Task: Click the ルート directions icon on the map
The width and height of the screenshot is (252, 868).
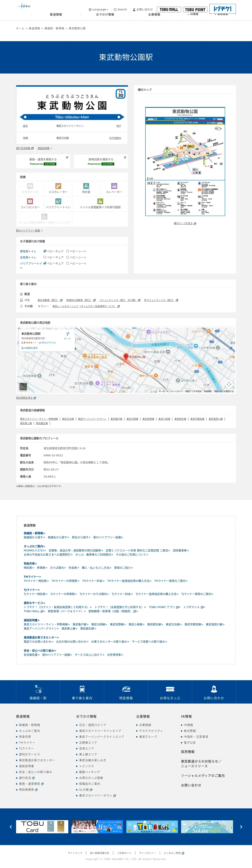Action: 68,334
